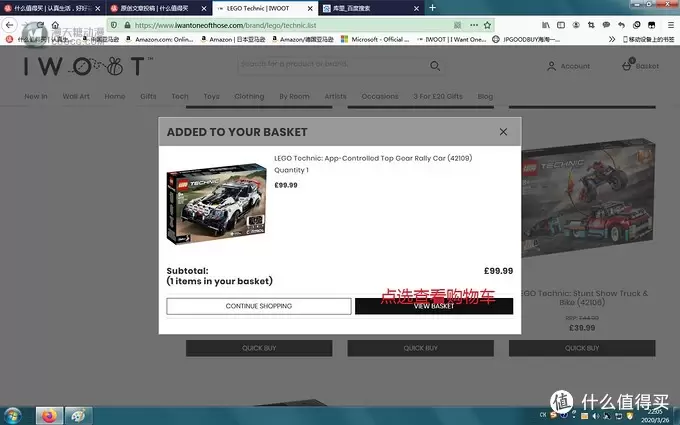Screen dimensions: 680x425
Task: Click the chat bubble toolbar icon
Action: click(x=606, y=25)
